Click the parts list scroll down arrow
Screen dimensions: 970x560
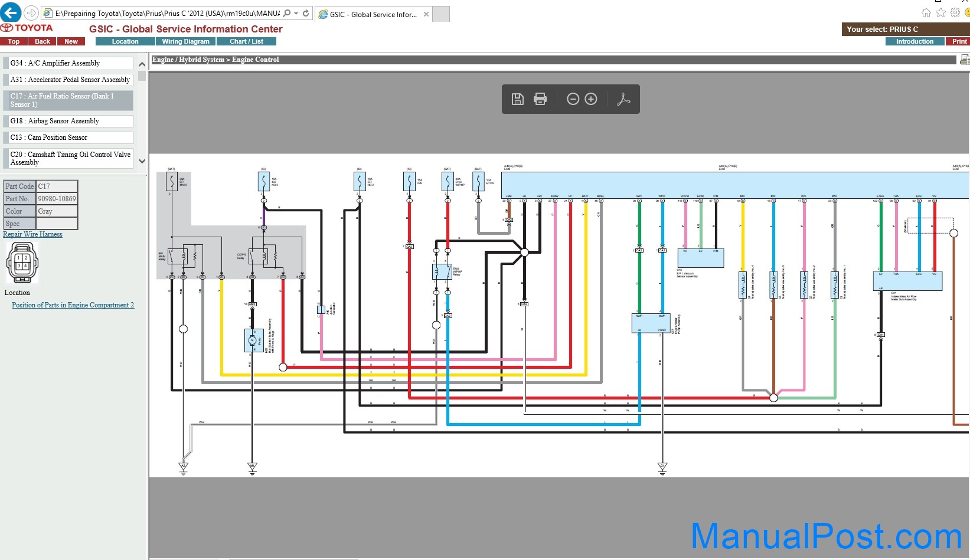click(x=142, y=161)
